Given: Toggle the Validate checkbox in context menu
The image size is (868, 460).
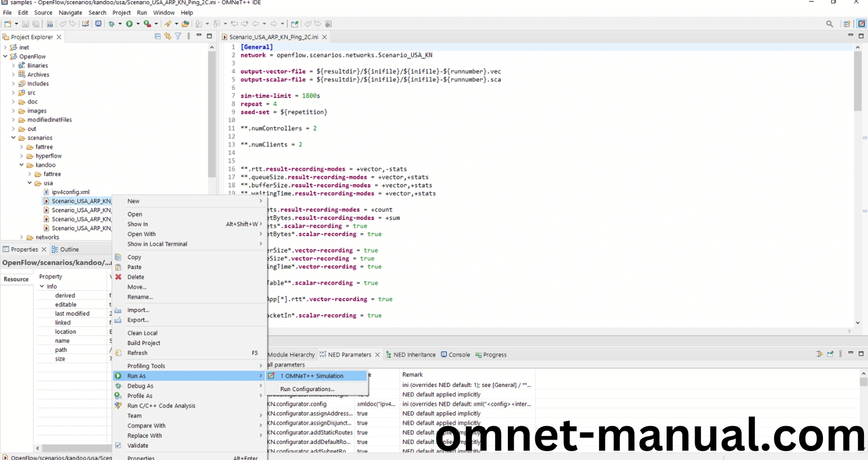Looking at the screenshot, I should pos(118,445).
